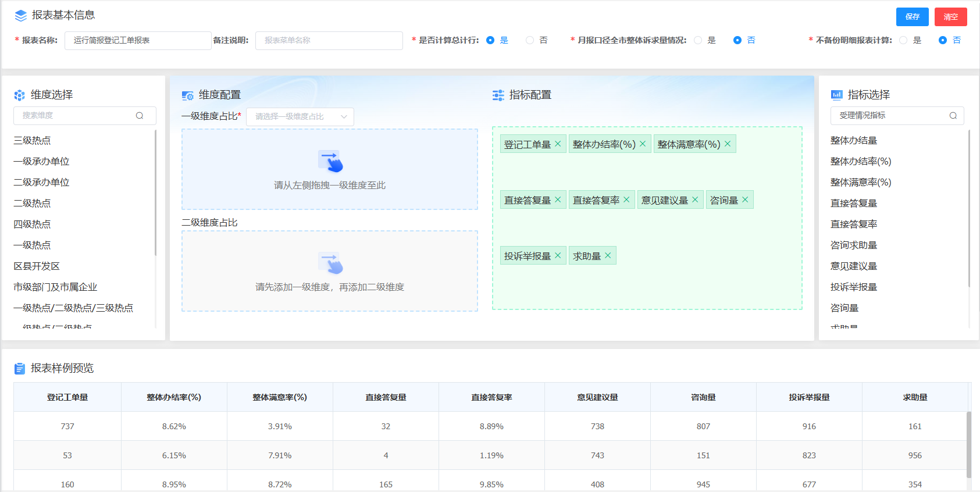
Task: Click the 报表基本信息 layers icon
Action: (x=21, y=16)
